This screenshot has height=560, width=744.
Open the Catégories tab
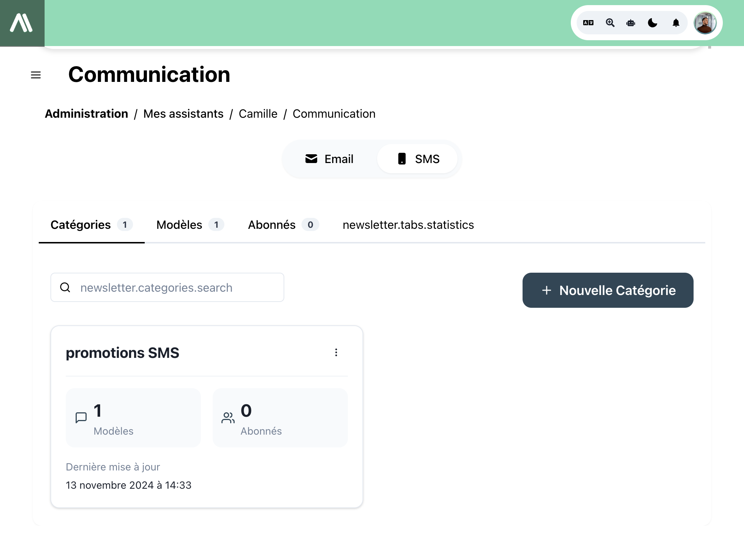coord(91,225)
